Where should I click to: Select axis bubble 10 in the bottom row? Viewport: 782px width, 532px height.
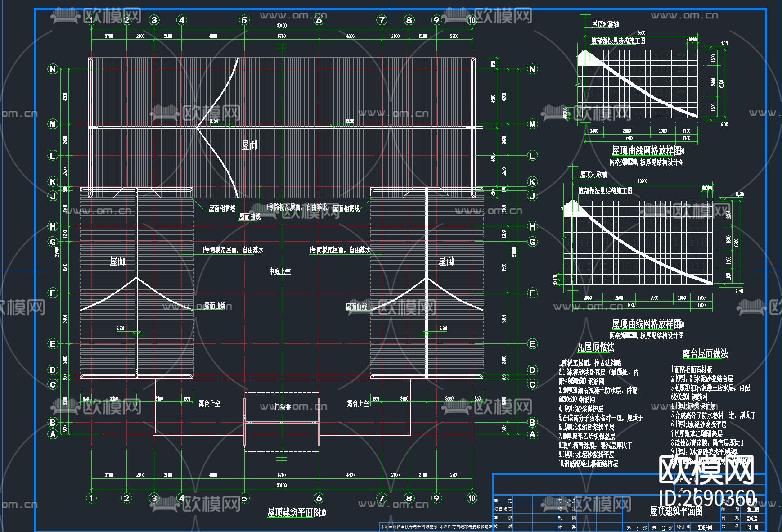(472, 498)
